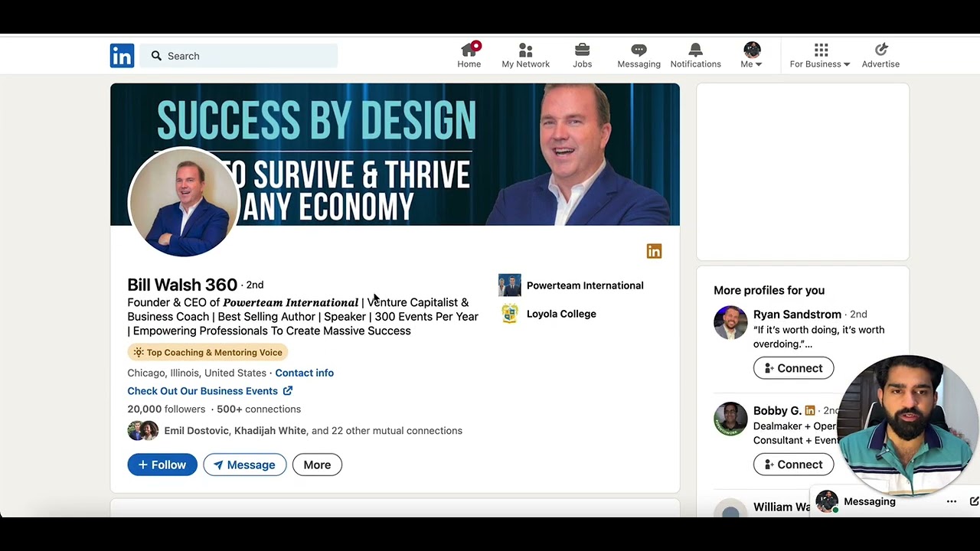Click Bobby G.'s avatar
Image resolution: width=980 pixels, height=551 pixels.
[x=730, y=419]
